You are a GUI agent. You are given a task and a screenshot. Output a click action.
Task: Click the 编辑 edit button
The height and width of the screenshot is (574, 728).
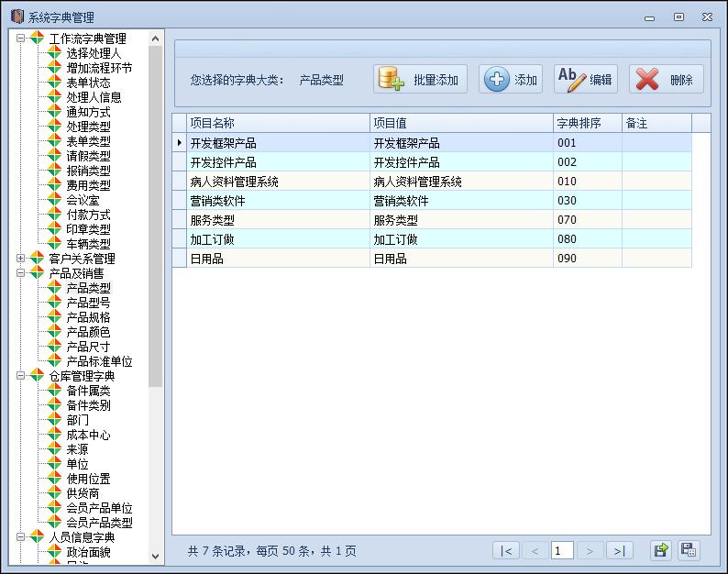pyautogui.click(x=586, y=80)
